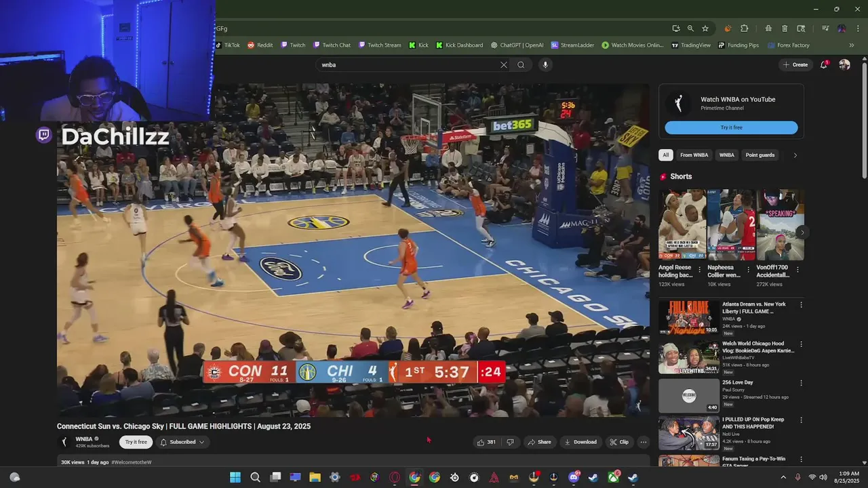Open Reddit bookmark

tap(260, 45)
